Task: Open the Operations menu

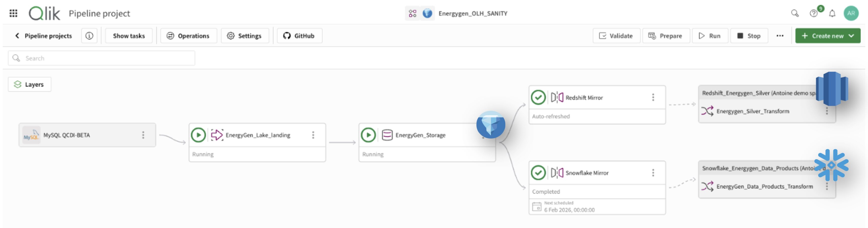Action: (x=188, y=36)
